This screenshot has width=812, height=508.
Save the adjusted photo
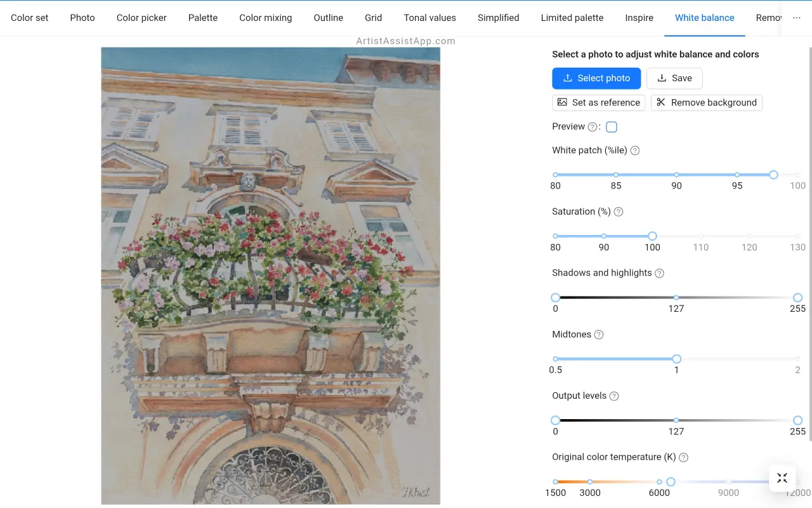(x=674, y=78)
